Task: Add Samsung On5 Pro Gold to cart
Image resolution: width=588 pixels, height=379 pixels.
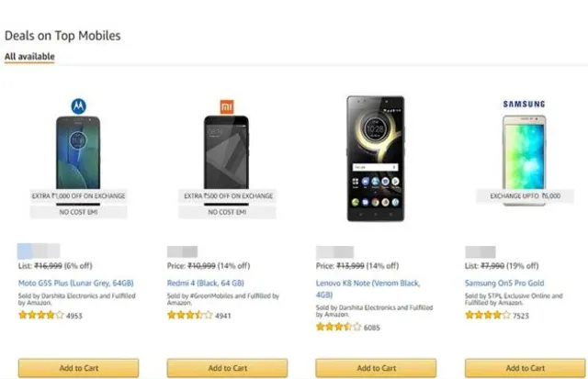Action: (x=525, y=368)
